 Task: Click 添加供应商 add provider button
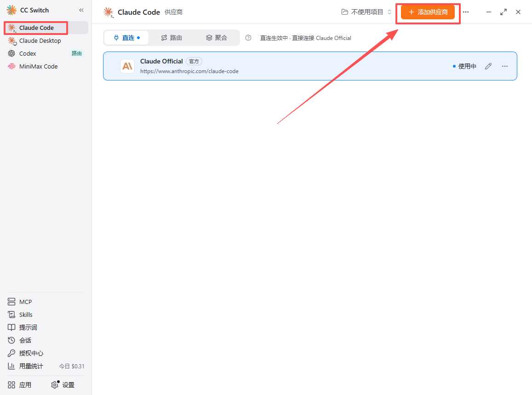[428, 12]
